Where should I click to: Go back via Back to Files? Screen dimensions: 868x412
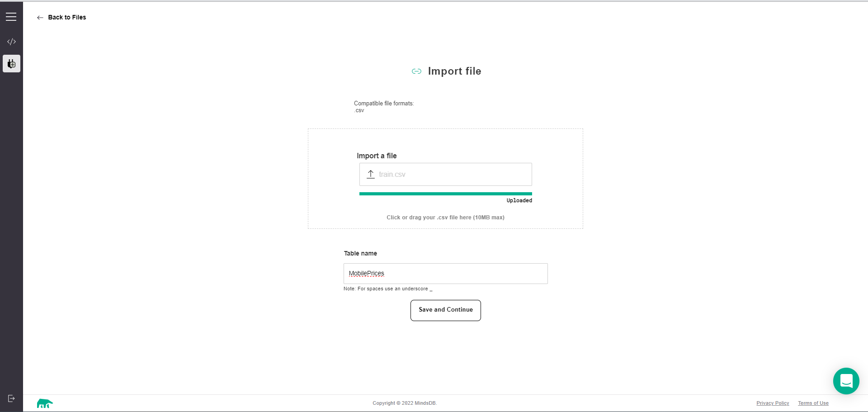(67, 18)
